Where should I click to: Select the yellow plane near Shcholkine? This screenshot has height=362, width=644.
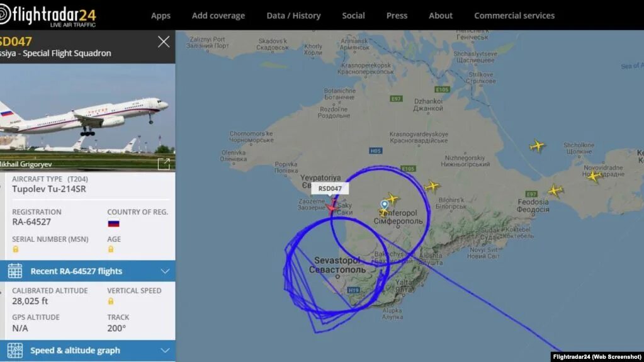537,145
